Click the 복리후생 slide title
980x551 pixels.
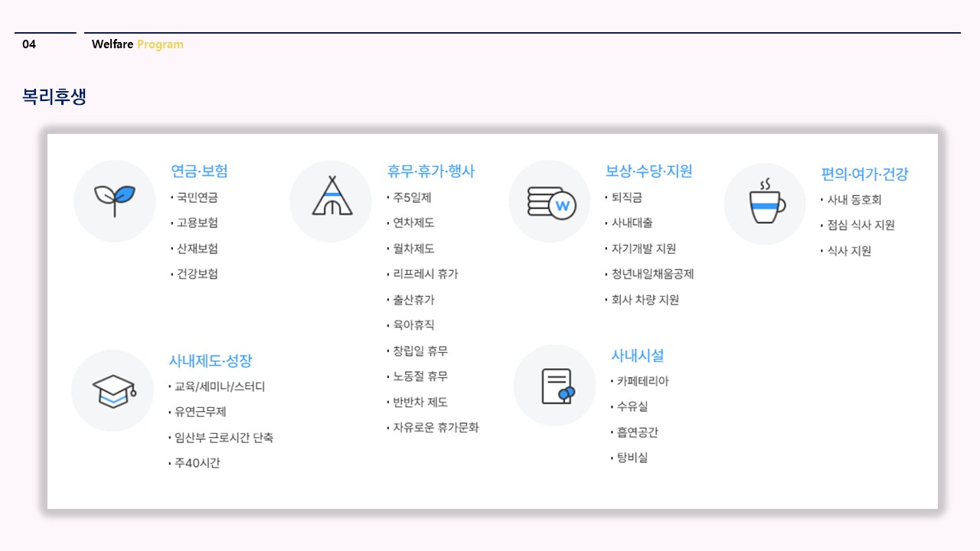click(54, 97)
